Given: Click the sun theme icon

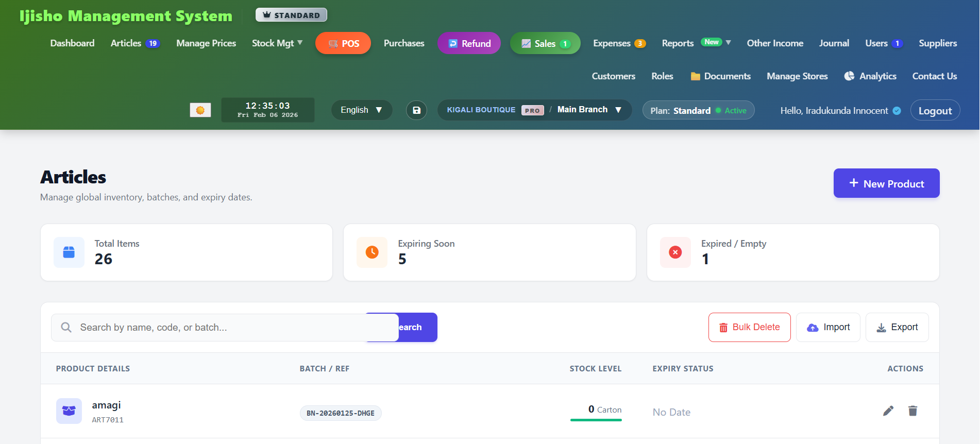Looking at the screenshot, I should point(200,110).
